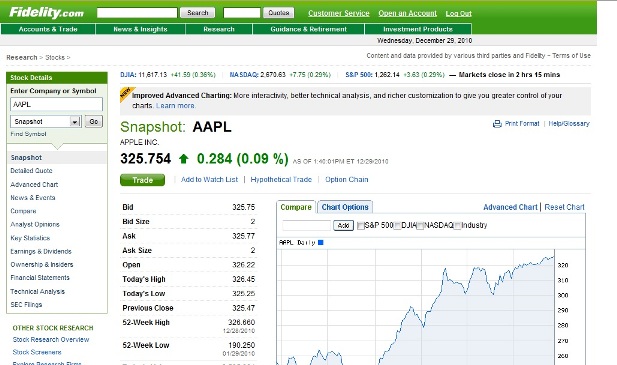Open the Accounts & Trade menu
617x365 pixels.
tap(48, 29)
